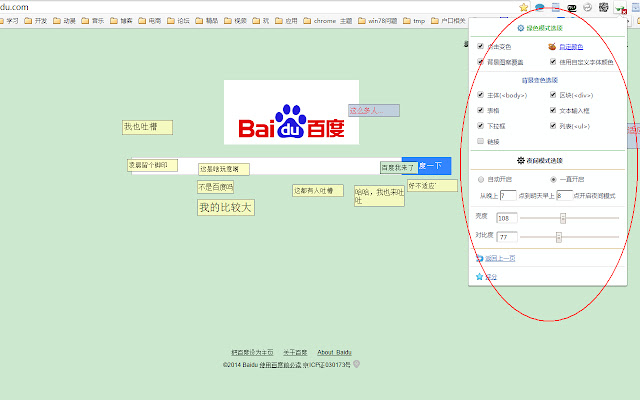640x400 pixels.
Task: Click the evening start hour field
Action: 508,196
